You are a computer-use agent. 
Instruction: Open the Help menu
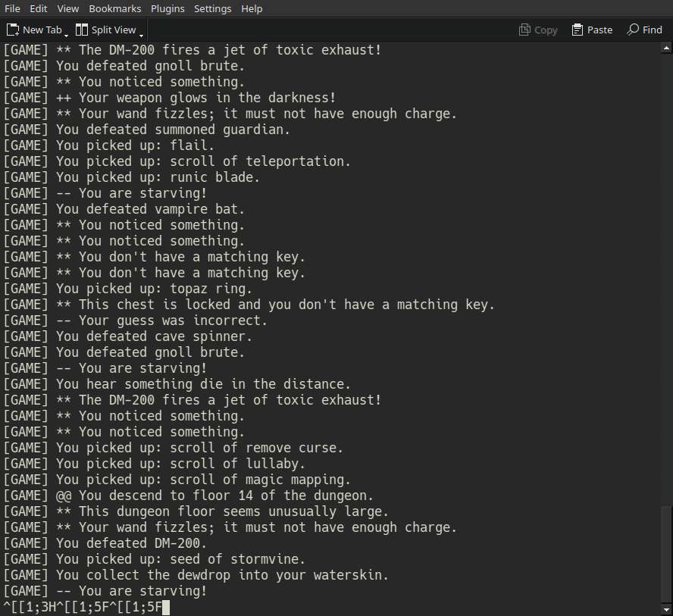click(252, 8)
